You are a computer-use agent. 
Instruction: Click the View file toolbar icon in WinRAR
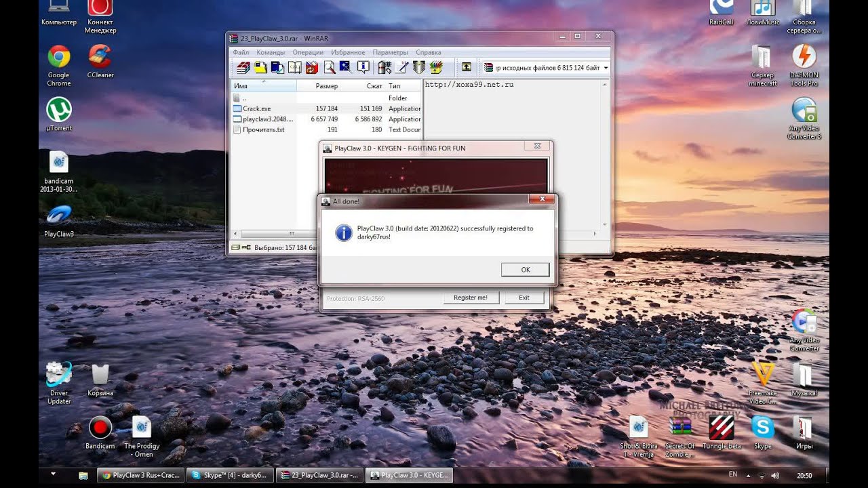(294, 67)
